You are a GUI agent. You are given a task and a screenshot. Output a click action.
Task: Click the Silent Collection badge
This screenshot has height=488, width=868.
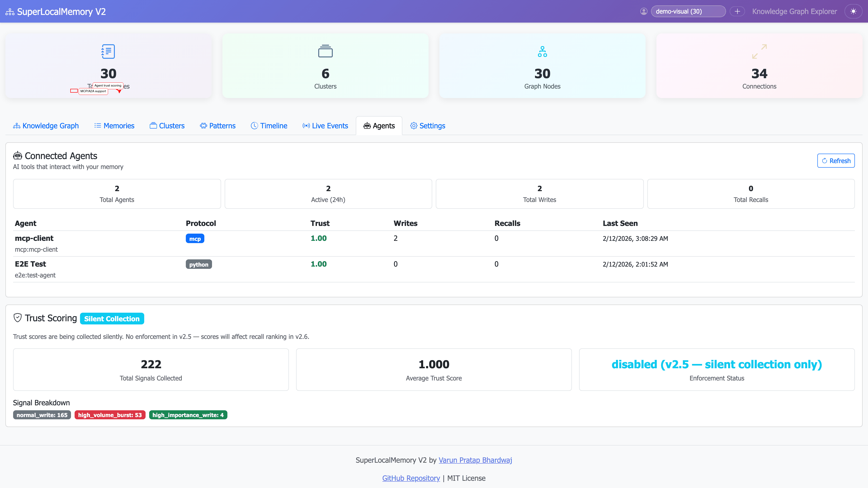coord(112,319)
